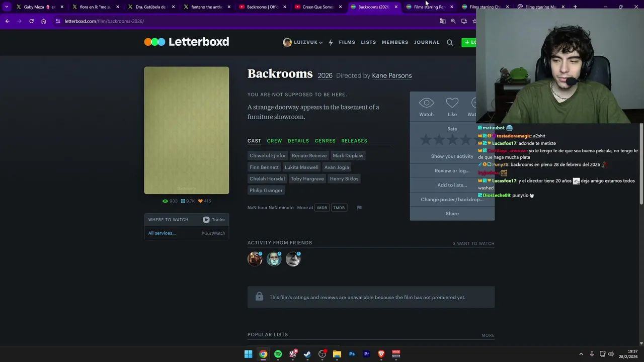The width and height of the screenshot is (644, 362).
Task: Open Chiwetel Ejiofor cast page
Action: [268, 155]
